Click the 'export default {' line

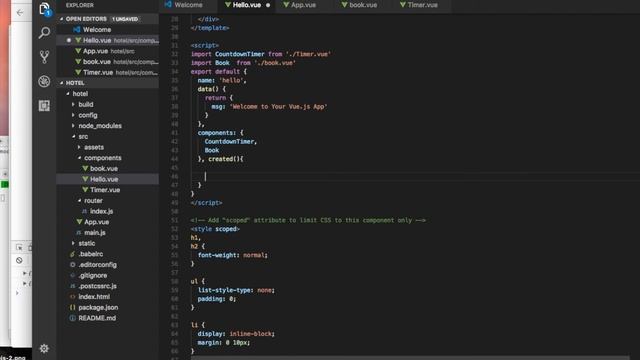(219, 71)
